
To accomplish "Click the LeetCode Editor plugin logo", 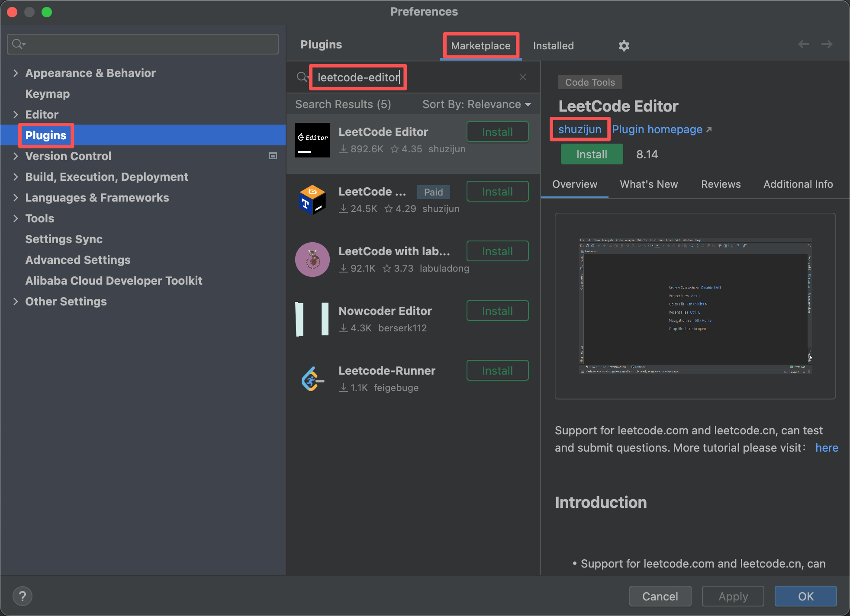I will (312, 140).
